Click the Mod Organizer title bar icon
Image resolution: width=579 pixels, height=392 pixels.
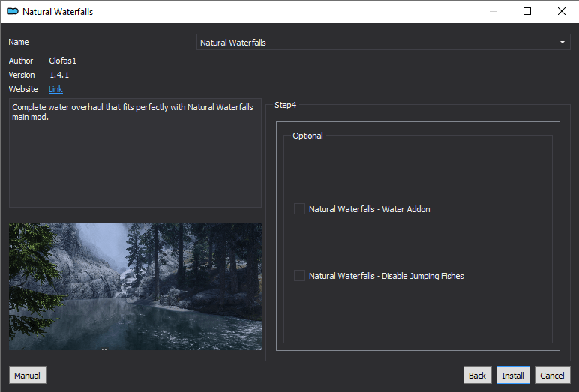13,11
